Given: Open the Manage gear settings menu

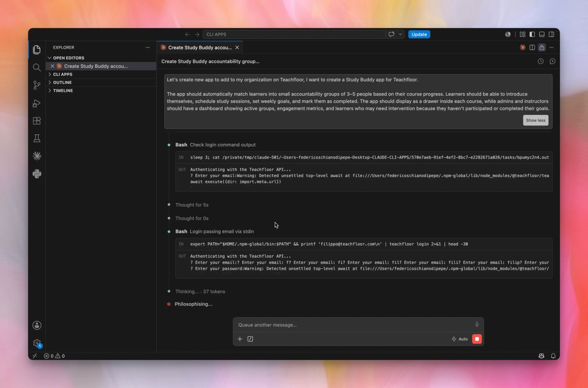Looking at the screenshot, I should [x=37, y=343].
